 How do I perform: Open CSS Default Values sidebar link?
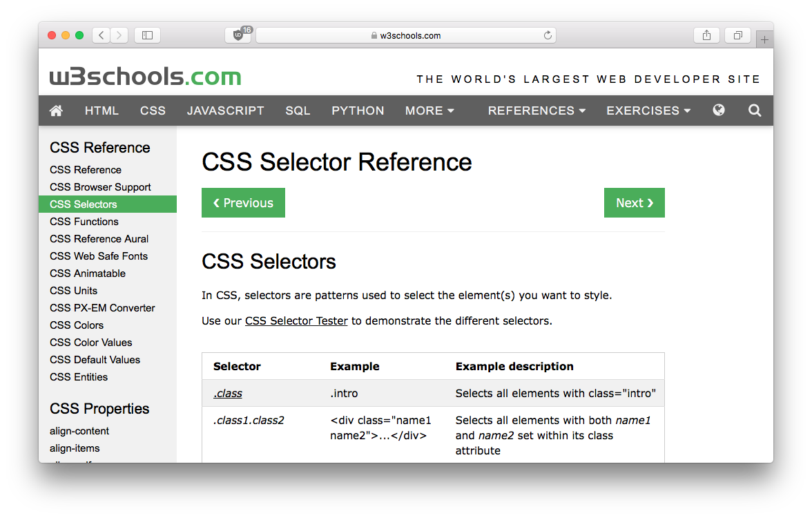pyautogui.click(x=95, y=359)
